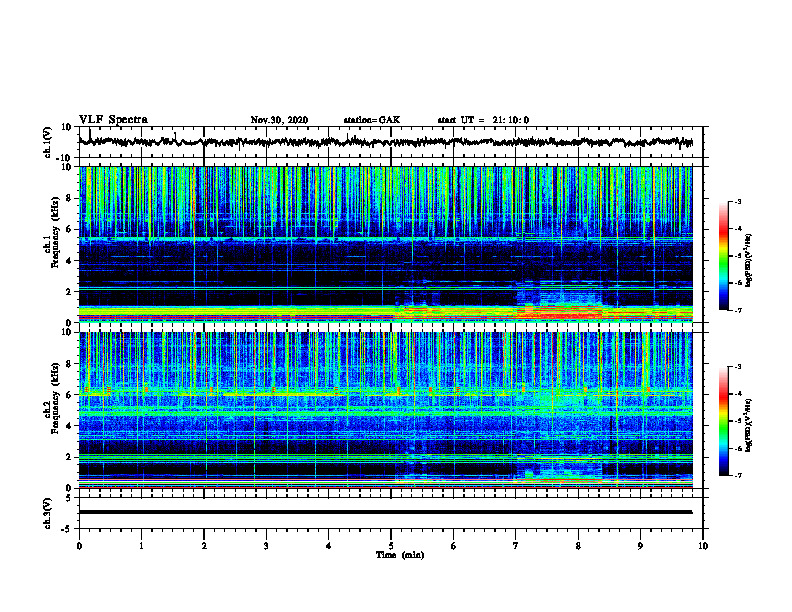The width and height of the screenshot is (792, 612).
Task: Click the "-6" tick on ch.2 color bar
Action: tap(737, 448)
